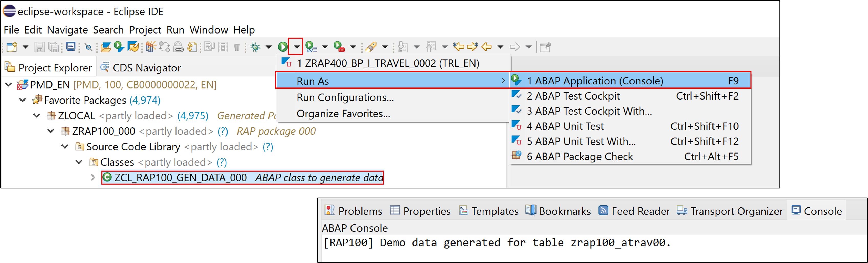Click the Open ABAP Development Object icon
The height and width of the screenshot is (263, 868).
coord(106,47)
